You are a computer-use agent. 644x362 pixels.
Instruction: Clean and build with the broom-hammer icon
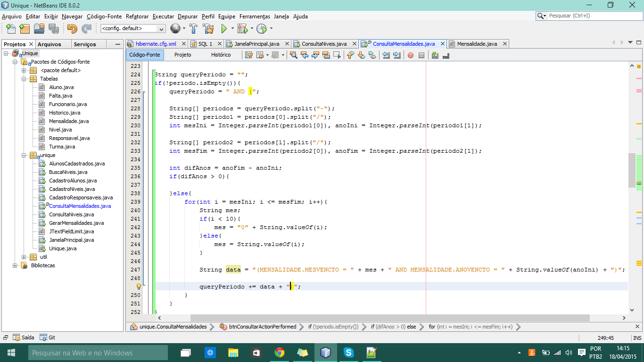point(208,29)
